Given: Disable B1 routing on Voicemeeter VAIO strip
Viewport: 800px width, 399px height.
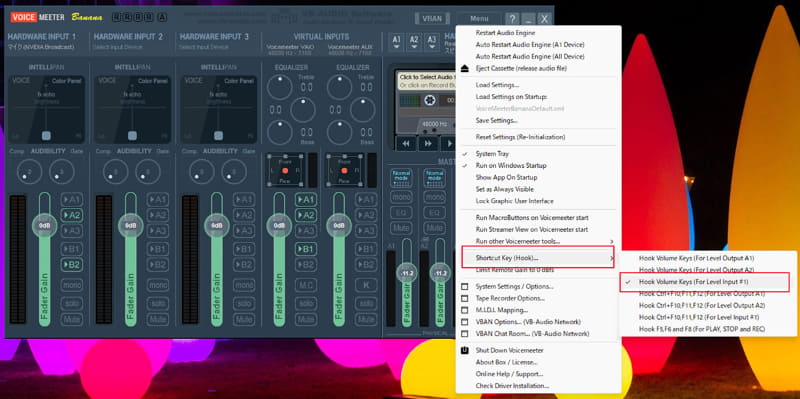Looking at the screenshot, I should click(306, 249).
